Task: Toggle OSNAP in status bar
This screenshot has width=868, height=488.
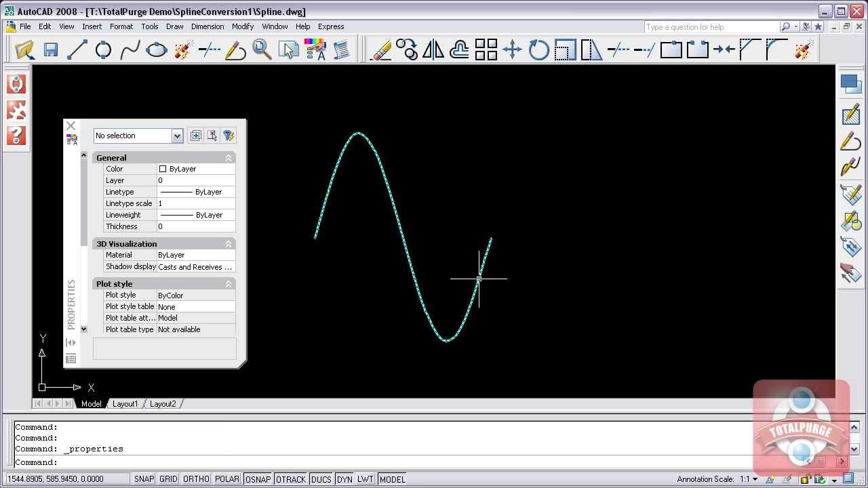Action: [258, 479]
